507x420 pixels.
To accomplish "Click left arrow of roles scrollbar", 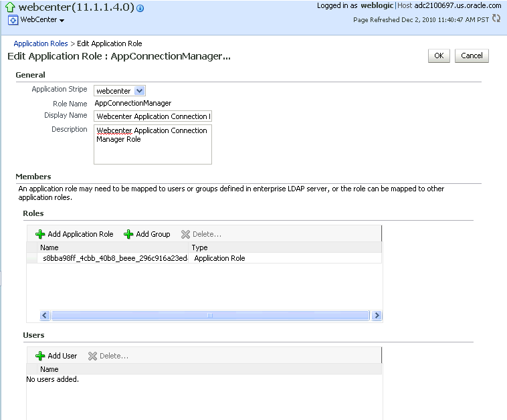I will tap(45, 315).
